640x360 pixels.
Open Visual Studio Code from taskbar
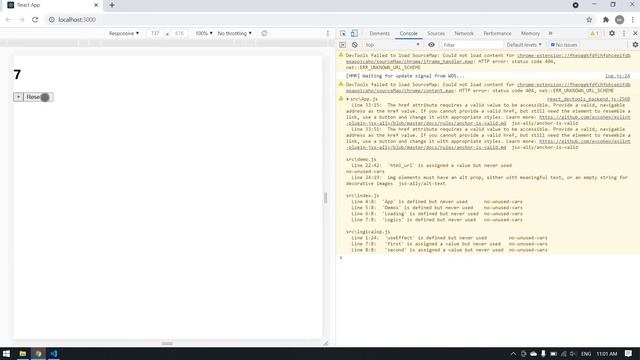pos(53,353)
